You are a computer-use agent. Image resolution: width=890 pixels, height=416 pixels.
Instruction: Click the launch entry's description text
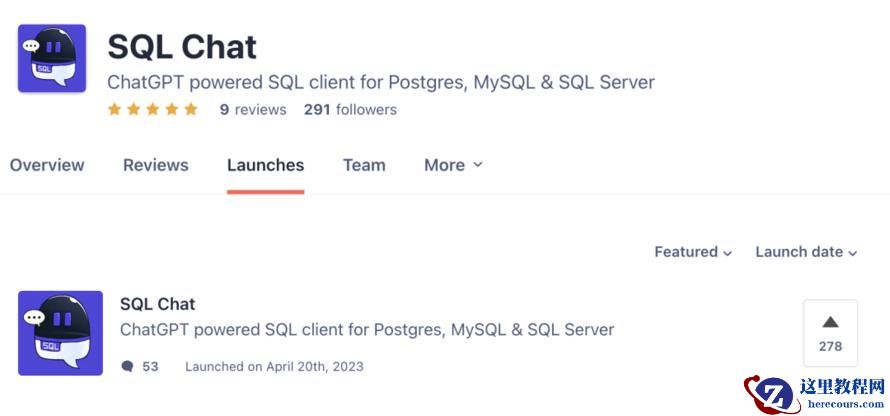pyautogui.click(x=367, y=329)
